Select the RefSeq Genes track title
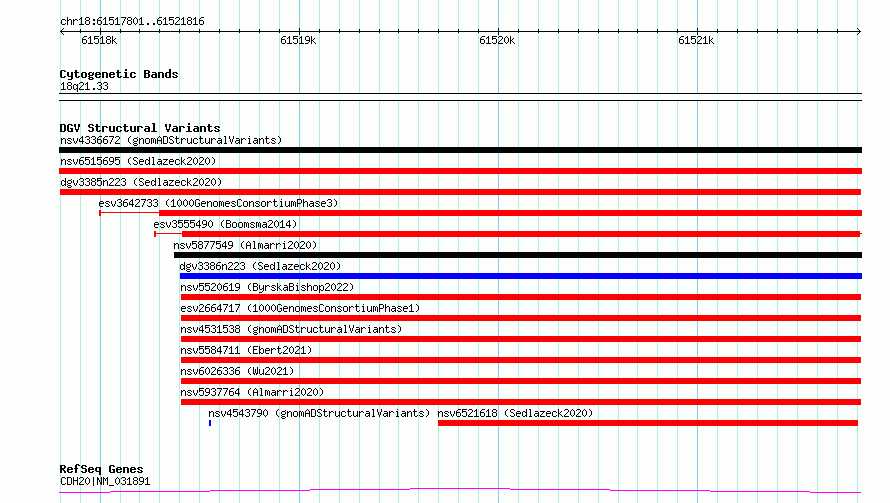Image resolution: width=890 pixels, height=503 pixels. (101, 469)
